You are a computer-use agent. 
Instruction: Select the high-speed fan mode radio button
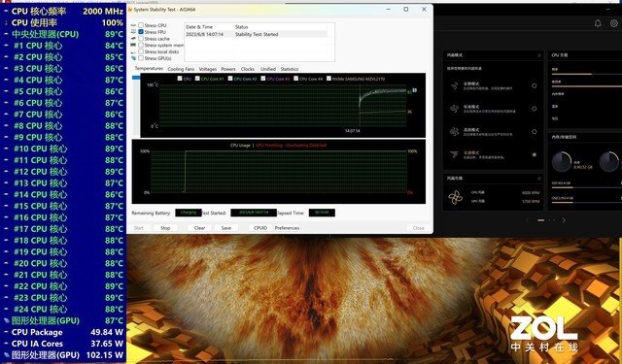(535, 131)
